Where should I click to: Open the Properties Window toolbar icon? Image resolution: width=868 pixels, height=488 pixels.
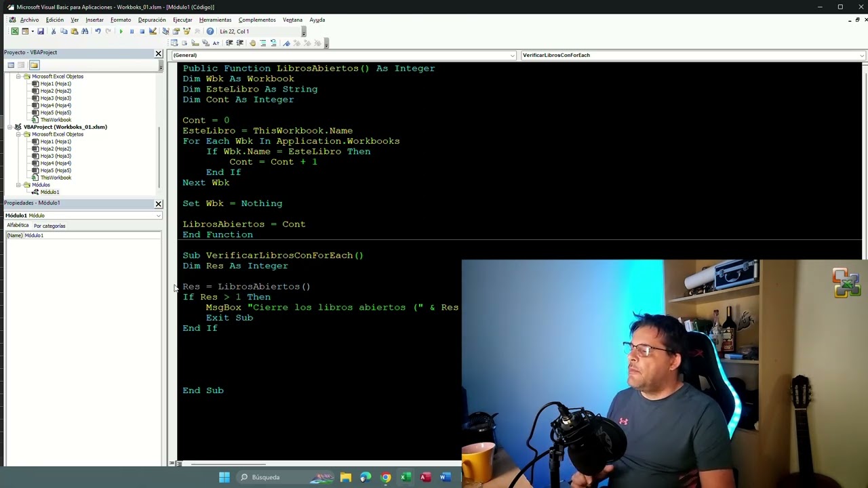(x=176, y=31)
